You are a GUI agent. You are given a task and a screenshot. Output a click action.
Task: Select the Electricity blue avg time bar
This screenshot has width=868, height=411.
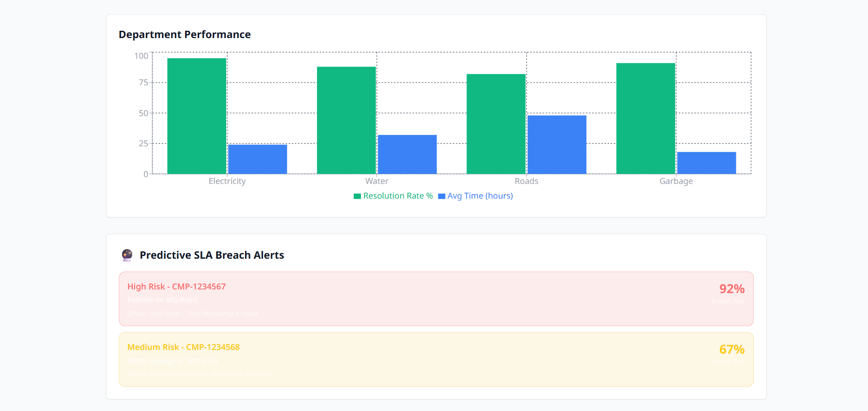click(257, 159)
